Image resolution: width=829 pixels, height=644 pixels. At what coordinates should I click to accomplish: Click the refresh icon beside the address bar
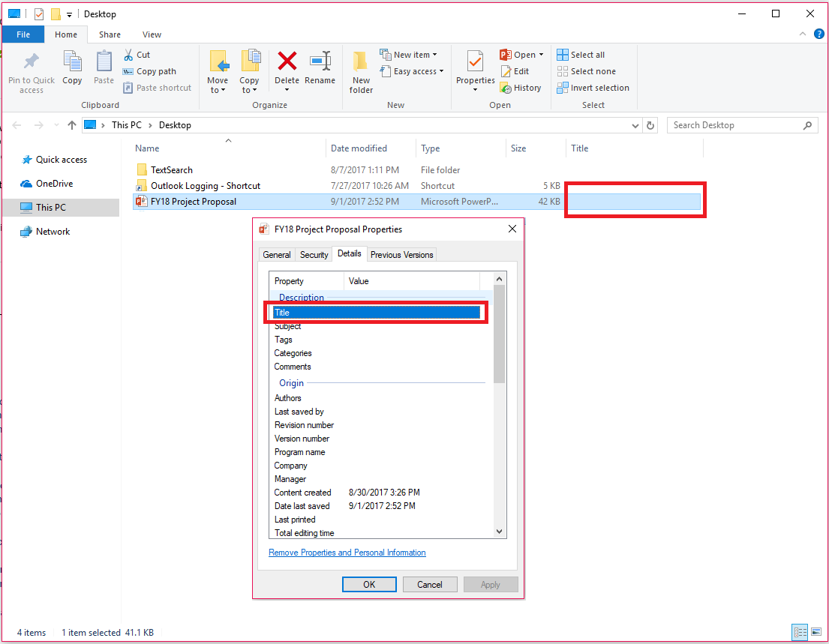(x=650, y=125)
